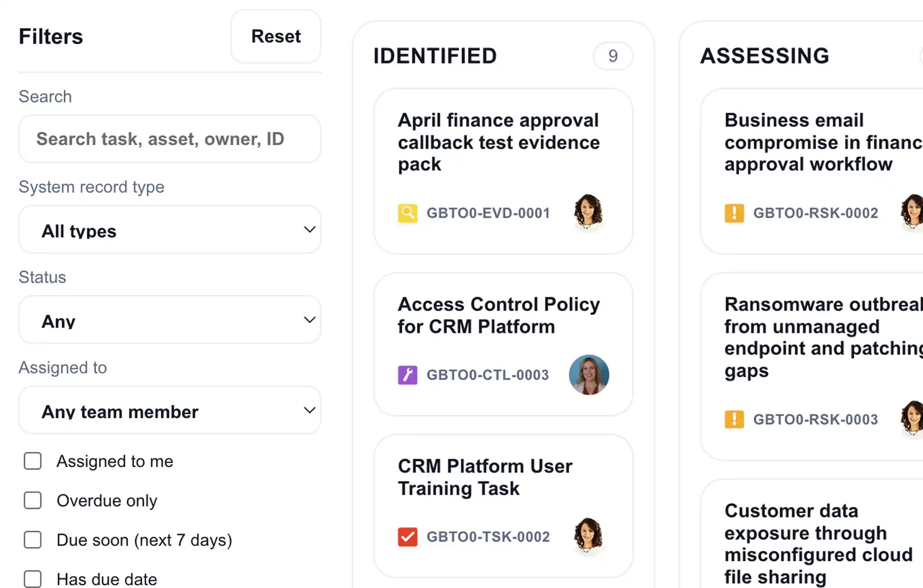The height and width of the screenshot is (588, 923).
Task: Enable the Overdue only filter
Action: [32, 500]
